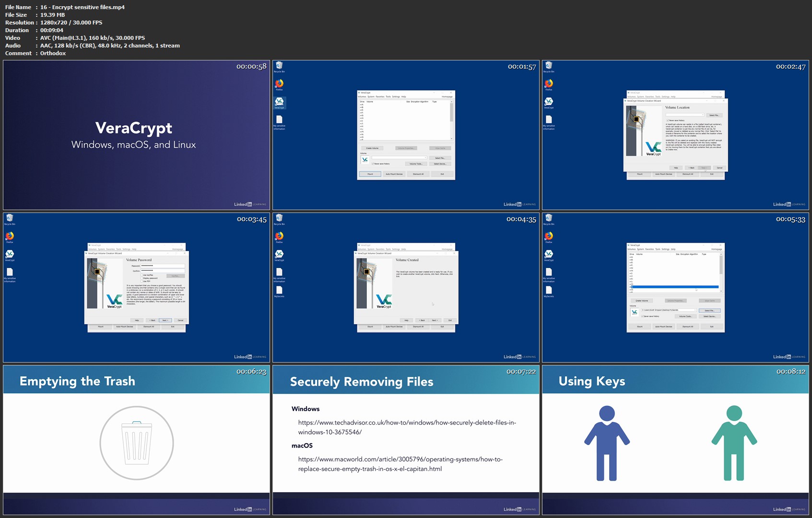Click Exit button in Volume Created wizard
Screen dimensions: 812x518
[450, 320]
